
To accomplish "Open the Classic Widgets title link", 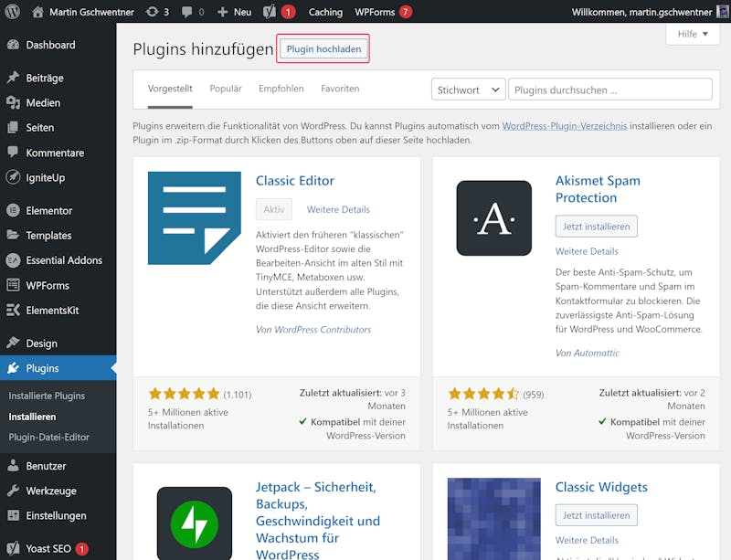I will (601, 487).
